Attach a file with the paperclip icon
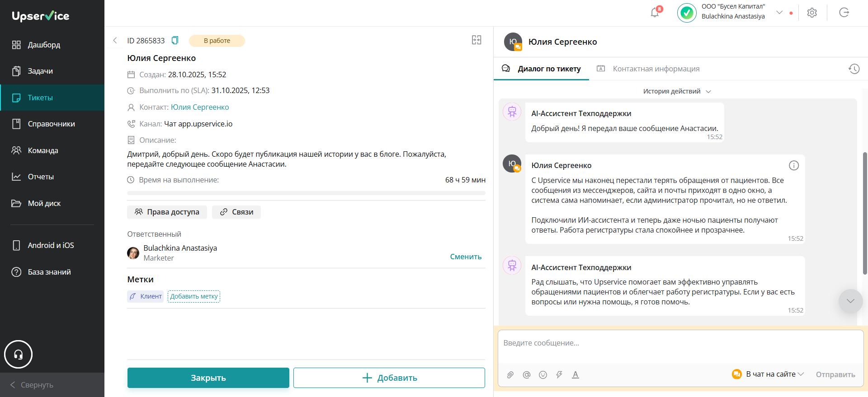Image resolution: width=868 pixels, height=397 pixels. pos(510,374)
